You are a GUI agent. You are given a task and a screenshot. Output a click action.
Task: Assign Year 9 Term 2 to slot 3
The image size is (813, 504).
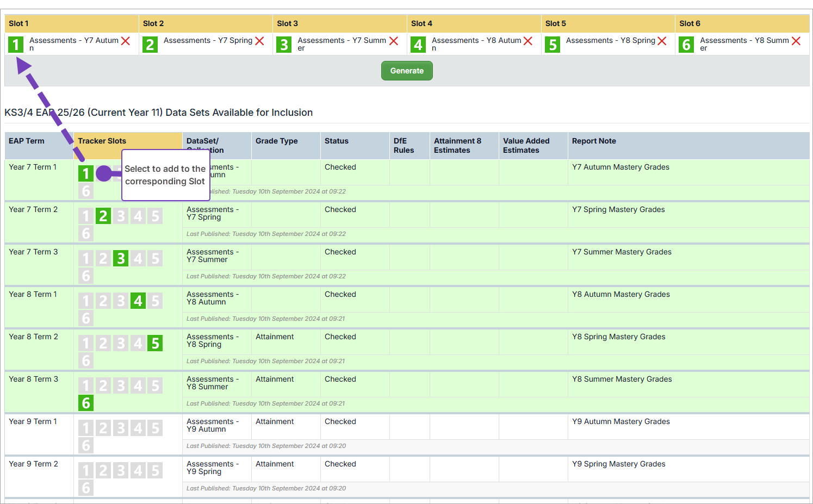[121, 470]
